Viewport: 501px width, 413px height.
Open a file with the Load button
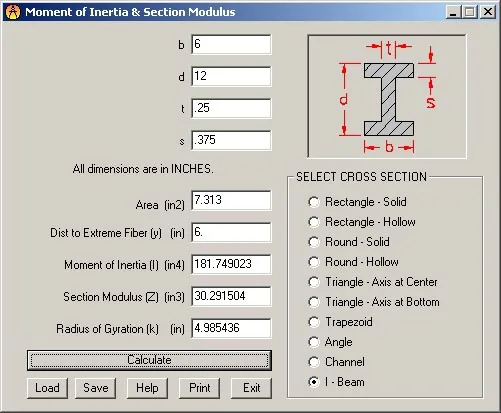point(47,388)
